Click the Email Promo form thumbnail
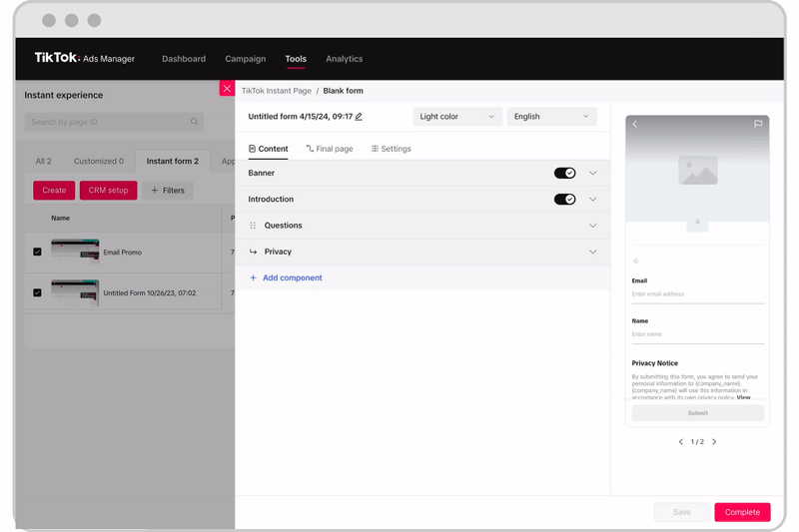The height and width of the screenshot is (532, 799). [x=76, y=252]
